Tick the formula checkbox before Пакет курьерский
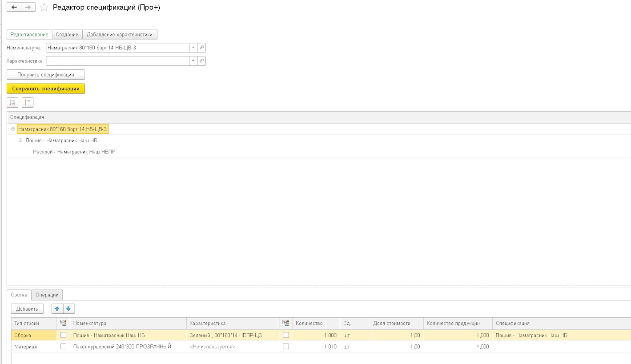The image size is (631, 364). tap(63, 346)
